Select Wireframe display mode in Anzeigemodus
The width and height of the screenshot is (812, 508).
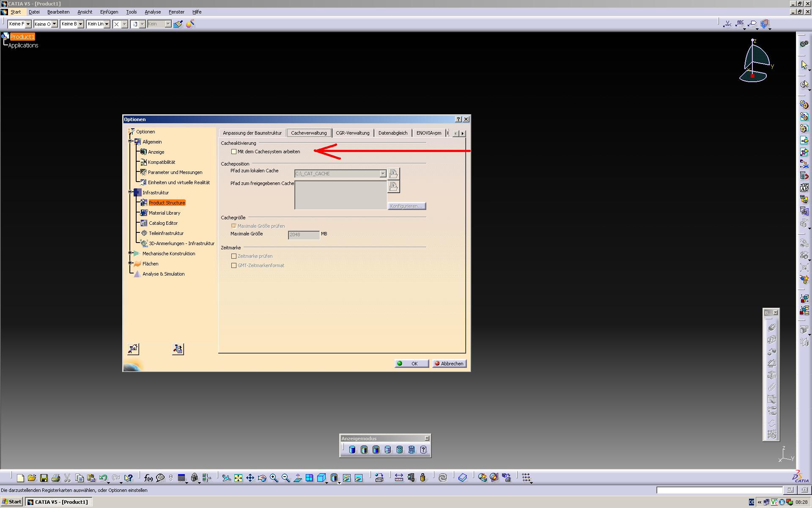[x=411, y=450]
